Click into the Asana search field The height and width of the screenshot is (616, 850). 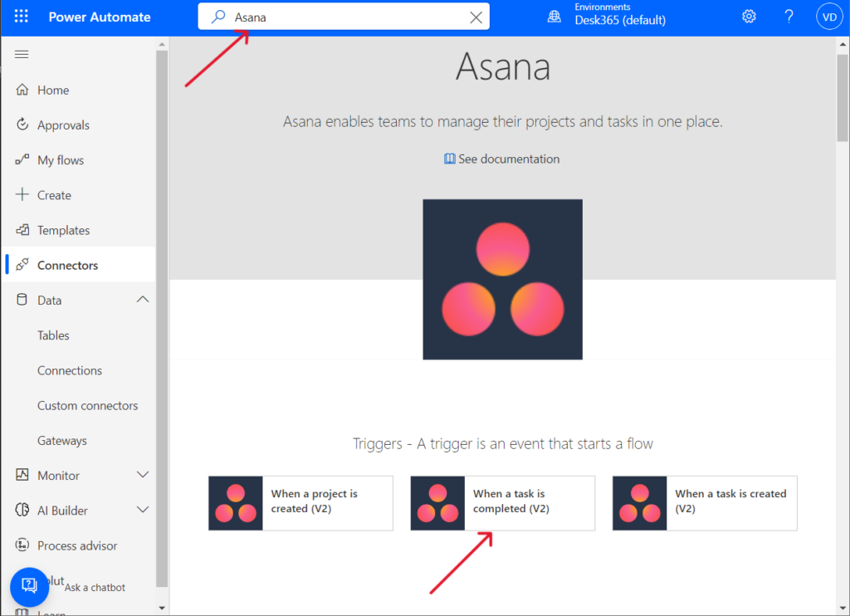(x=344, y=17)
